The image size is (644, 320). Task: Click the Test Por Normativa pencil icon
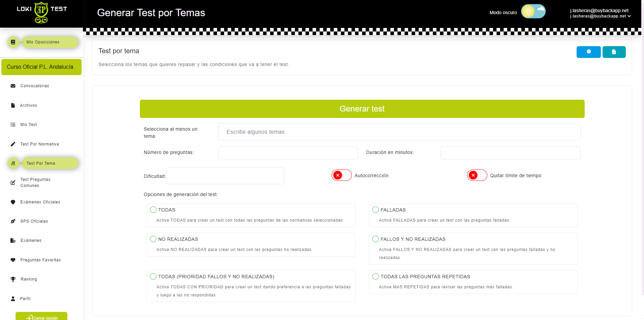pyautogui.click(x=13, y=144)
